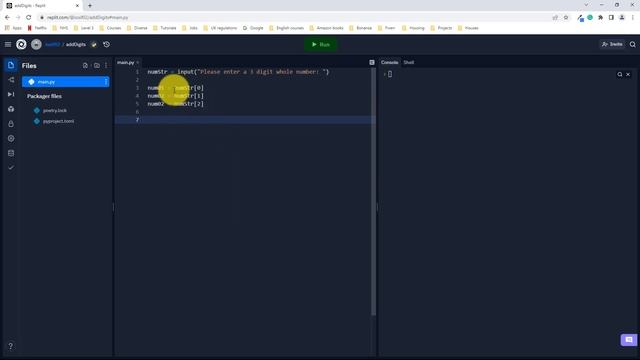Open the chat bubble widget
Image resolution: width=640 pixels, height=360 pixels.
click(629, 340)
